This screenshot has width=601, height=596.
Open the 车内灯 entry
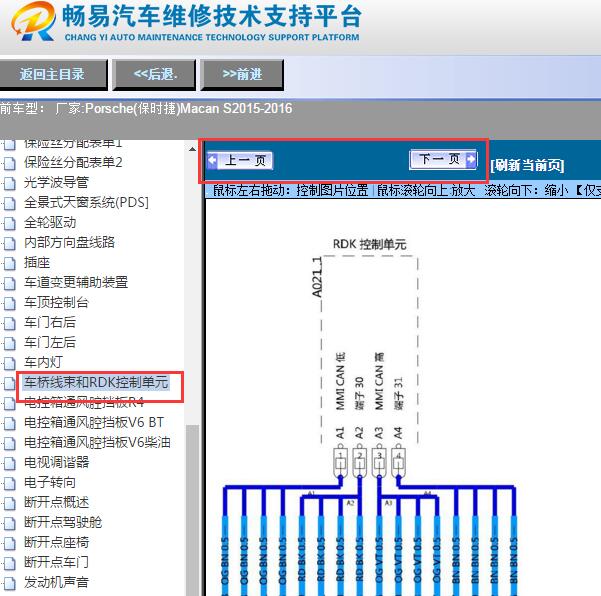click(x=43, y=362)
